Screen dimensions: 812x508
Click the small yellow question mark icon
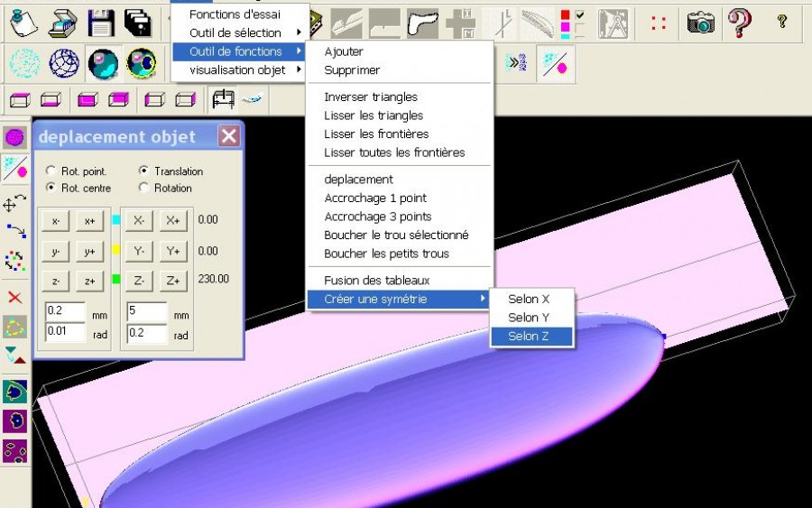point(782,22)
